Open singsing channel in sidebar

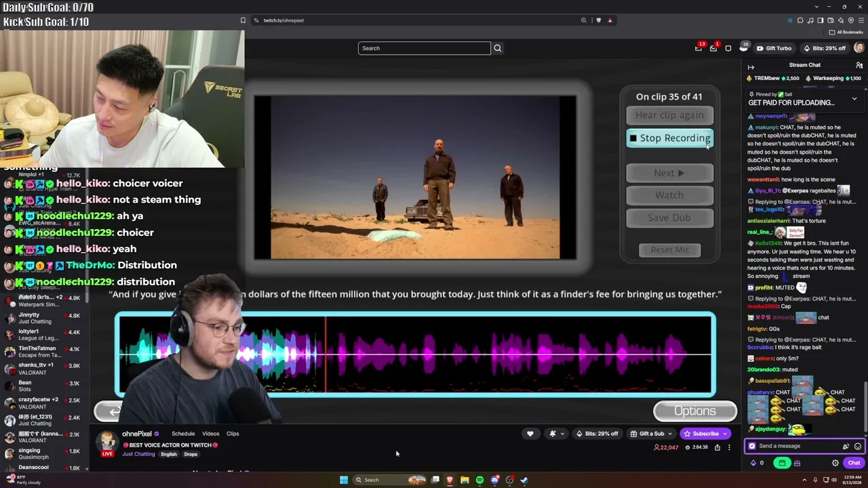click(44, 454)
